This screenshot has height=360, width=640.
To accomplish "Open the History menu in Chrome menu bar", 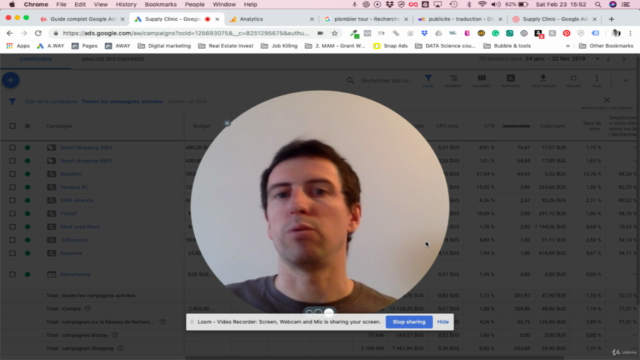I will pyautogui.click(x=126, y=4).
